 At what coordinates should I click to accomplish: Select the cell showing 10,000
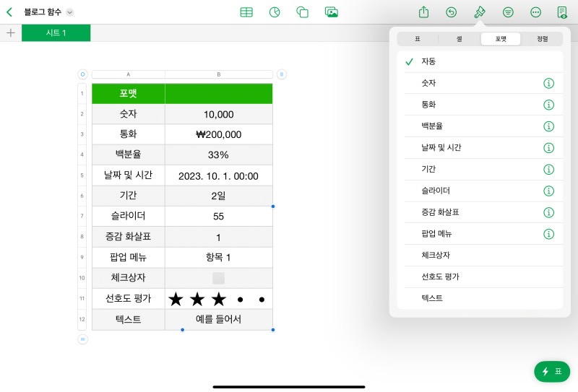(x=219, y=114)
